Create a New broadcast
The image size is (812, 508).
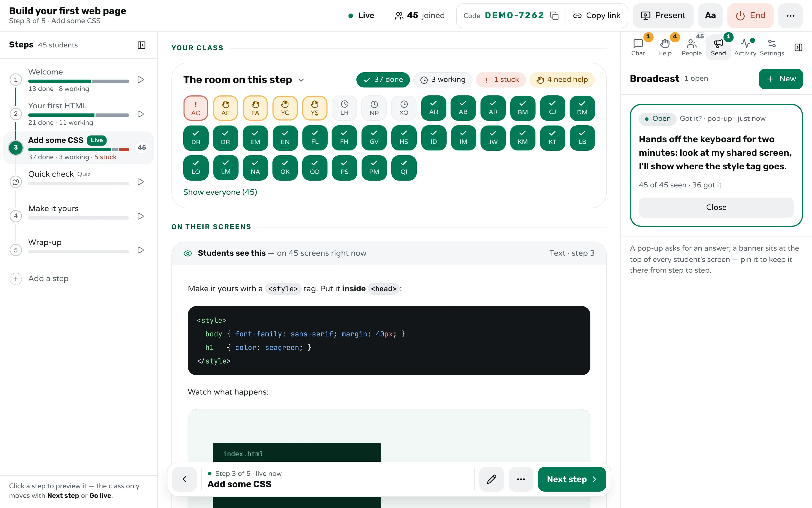click(781, 79)
